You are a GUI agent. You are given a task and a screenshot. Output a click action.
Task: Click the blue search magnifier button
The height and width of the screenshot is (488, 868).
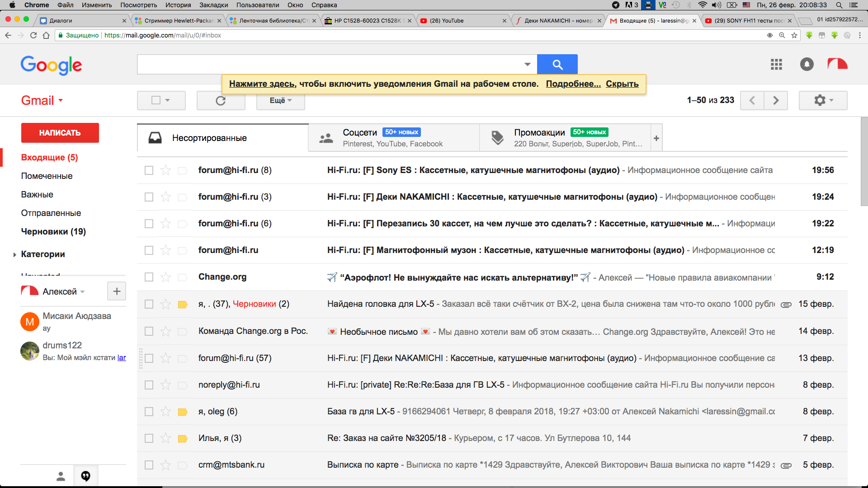[x=557, y=65]
